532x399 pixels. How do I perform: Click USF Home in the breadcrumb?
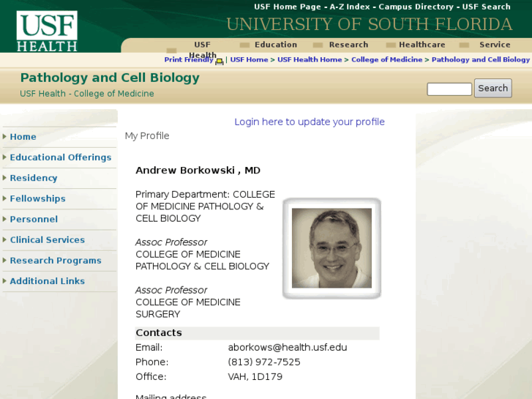click(249, 60)
